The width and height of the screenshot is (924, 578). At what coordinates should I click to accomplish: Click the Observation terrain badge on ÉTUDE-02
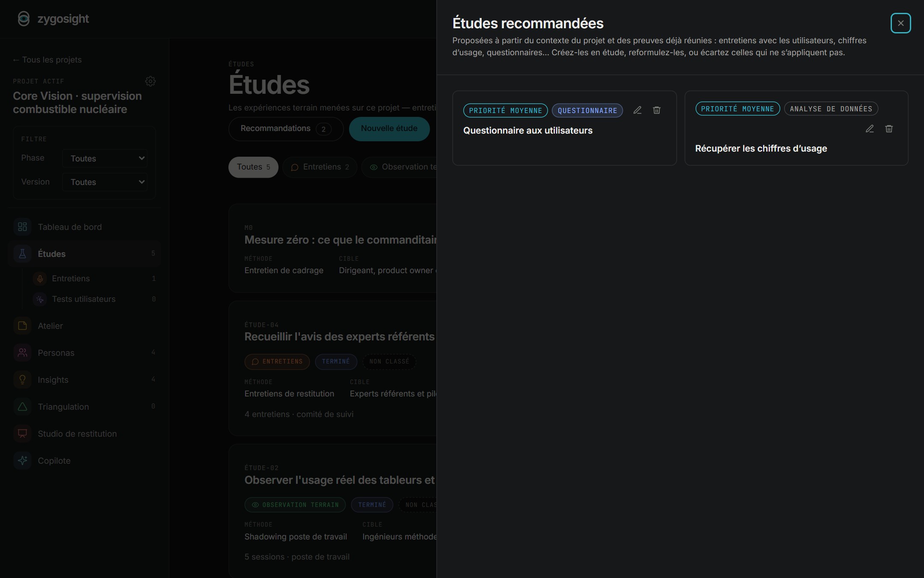[295, 505]
